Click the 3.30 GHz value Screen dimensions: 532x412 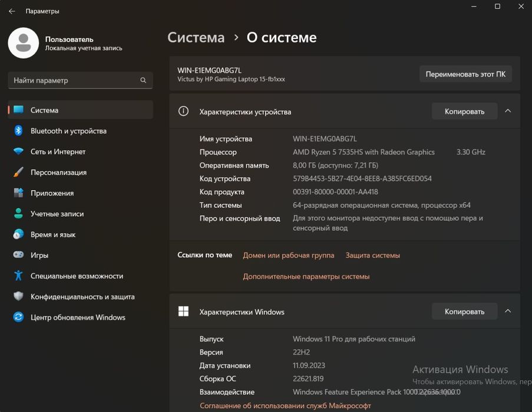click(x=471, y=152)
